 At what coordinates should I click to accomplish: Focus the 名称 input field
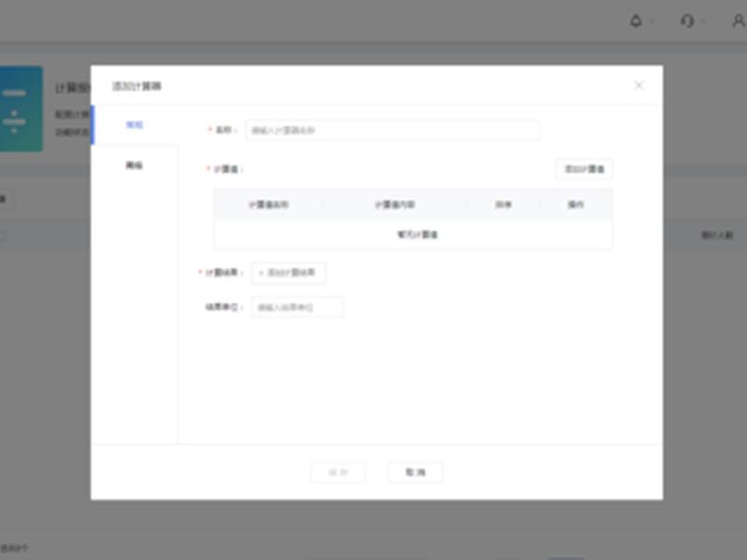pyautogui.click(x=392, y=130)
